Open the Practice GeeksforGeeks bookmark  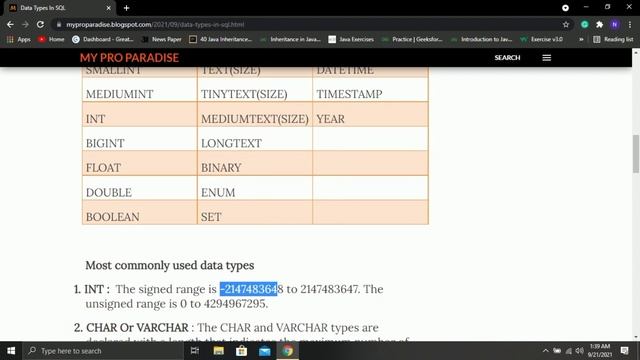pos(412,39)
